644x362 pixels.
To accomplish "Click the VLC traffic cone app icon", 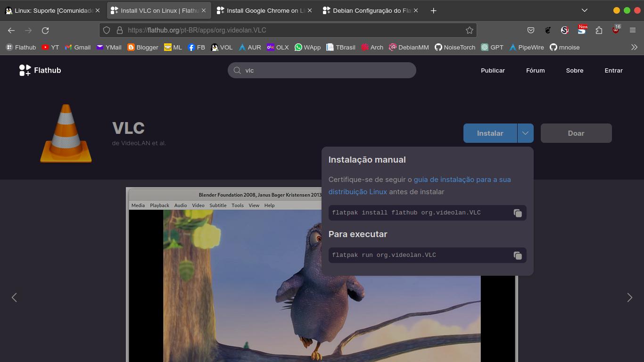I will click(66, 133).
